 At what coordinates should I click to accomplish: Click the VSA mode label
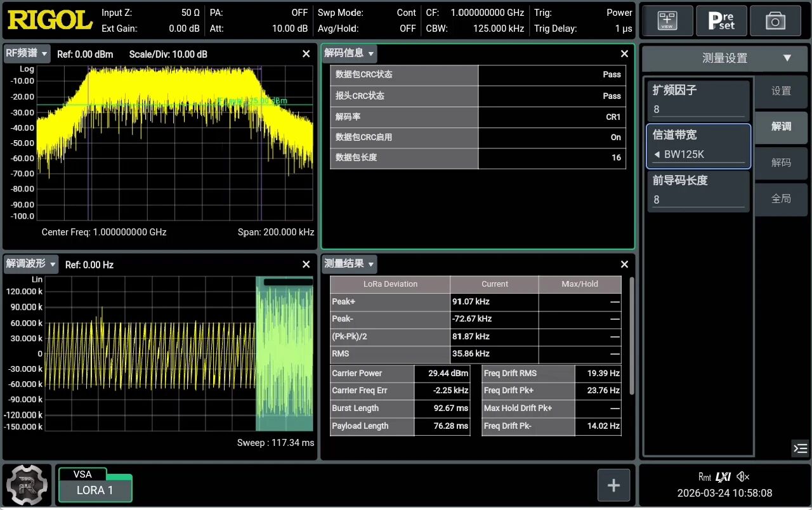(x=82, y=474)
